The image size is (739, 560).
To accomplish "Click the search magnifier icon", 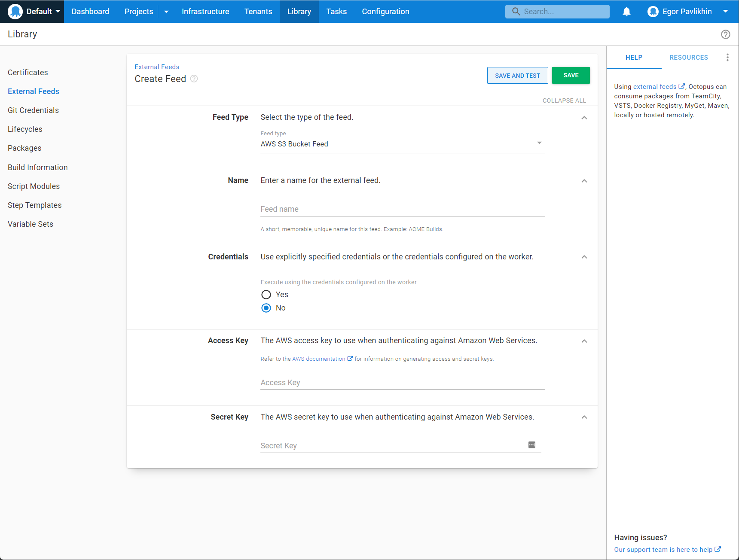I will pos(516,12).
